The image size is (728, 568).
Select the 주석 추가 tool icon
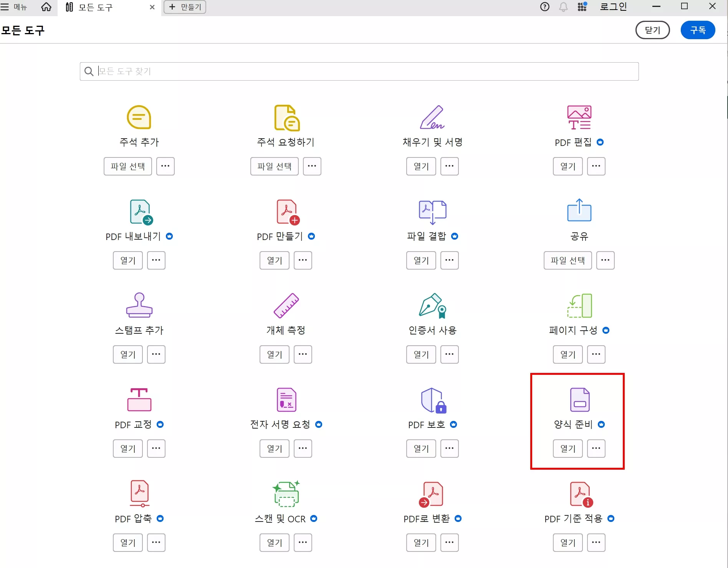139,118
